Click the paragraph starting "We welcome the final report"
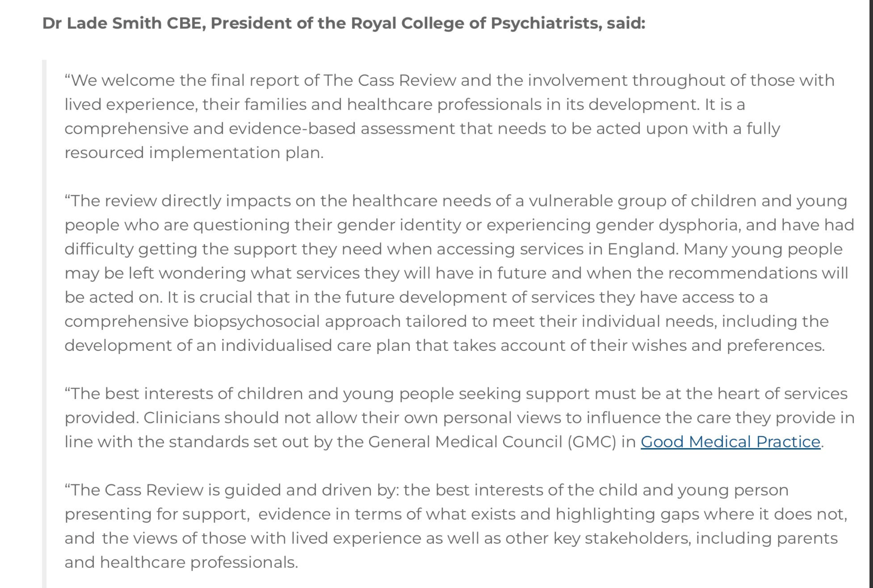Screen dimensions: 873x588 [448, 116]
